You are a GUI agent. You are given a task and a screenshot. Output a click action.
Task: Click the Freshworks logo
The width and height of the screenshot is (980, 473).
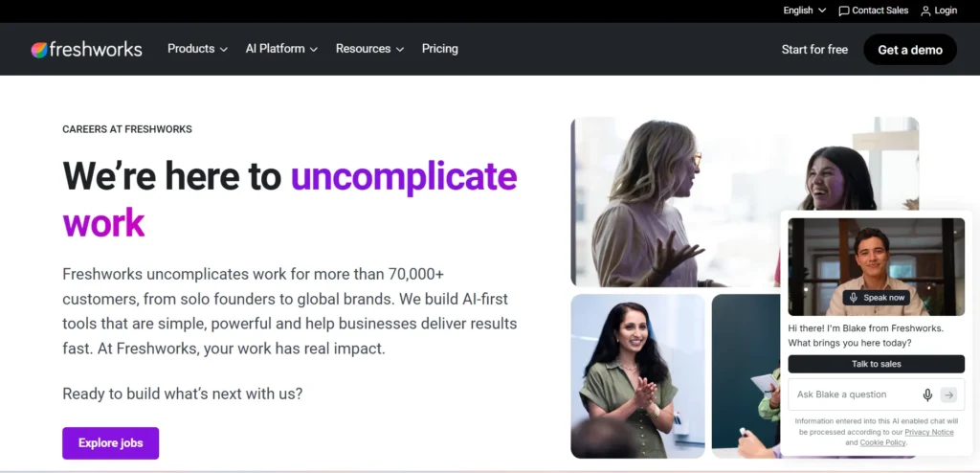pos(87,50)
